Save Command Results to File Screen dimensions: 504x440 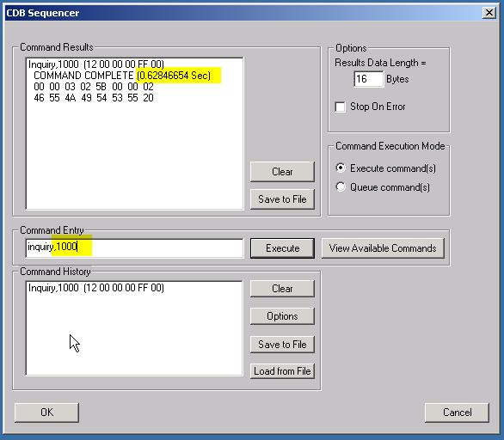pyautogui.click(x=282, y=199)
